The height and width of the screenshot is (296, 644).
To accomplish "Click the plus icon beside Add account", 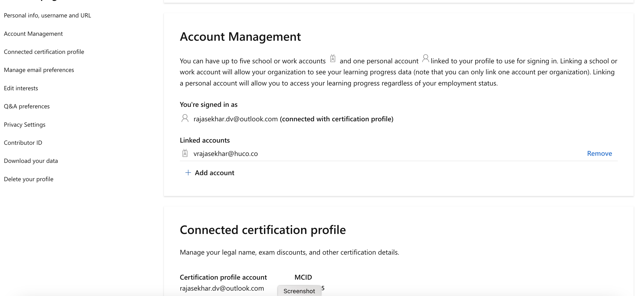I will click(188, 173).
